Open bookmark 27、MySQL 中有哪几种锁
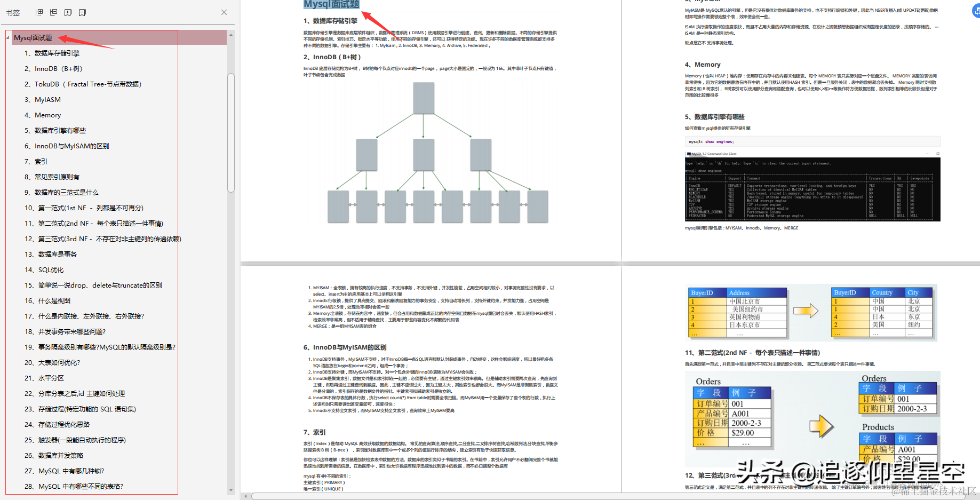The width and height of the screenshot is (980, 500). (x=64, y=471)
